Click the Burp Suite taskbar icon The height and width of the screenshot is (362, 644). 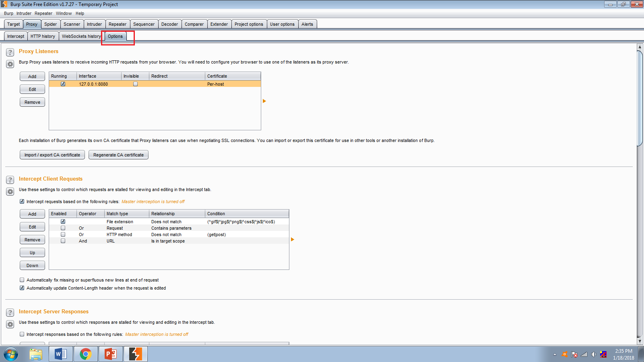[136, 354]
